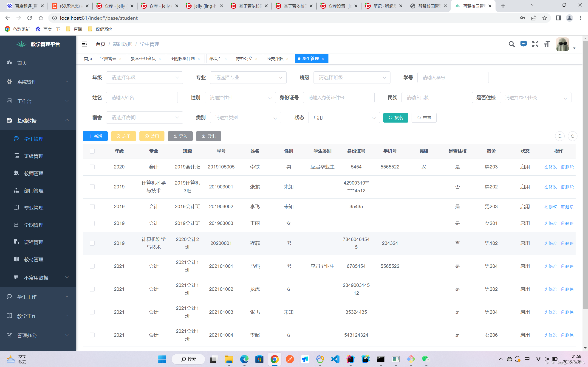This screenshot has height=367, width=588.
Task: Open 学生管理 in the sidebar
Action: tap(38, 139)
